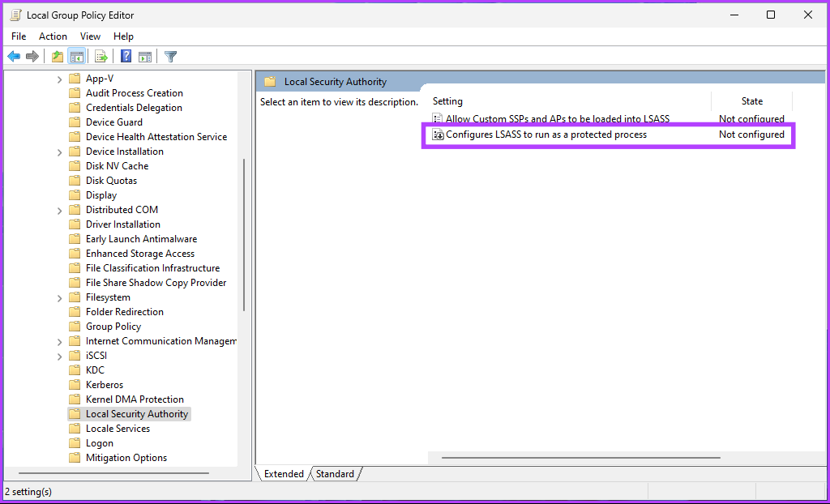Click the tree pane vertical scrollbar
Viewport: 830px width, 504px height.
click(244, 235)
